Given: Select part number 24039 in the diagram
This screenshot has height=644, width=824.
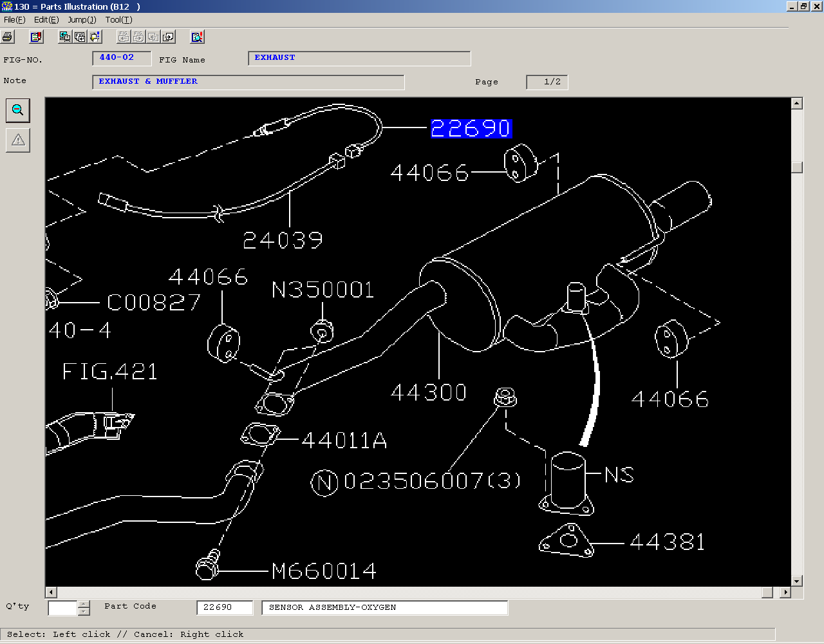Looking at the screenshot, I should pyautogui.click(x=283, y=240).
